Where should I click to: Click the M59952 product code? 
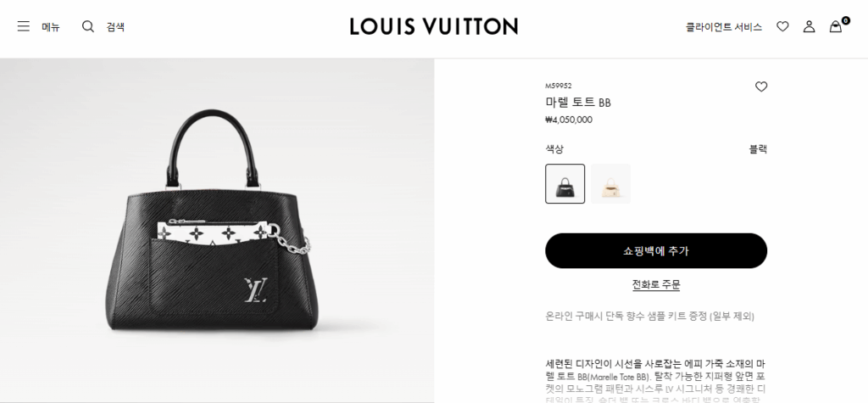559,86
